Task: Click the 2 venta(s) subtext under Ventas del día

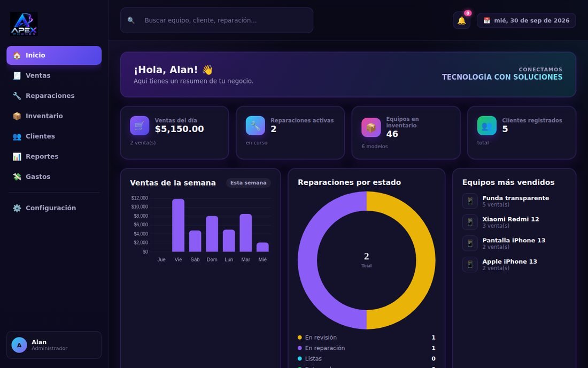Action: (143, 143)
